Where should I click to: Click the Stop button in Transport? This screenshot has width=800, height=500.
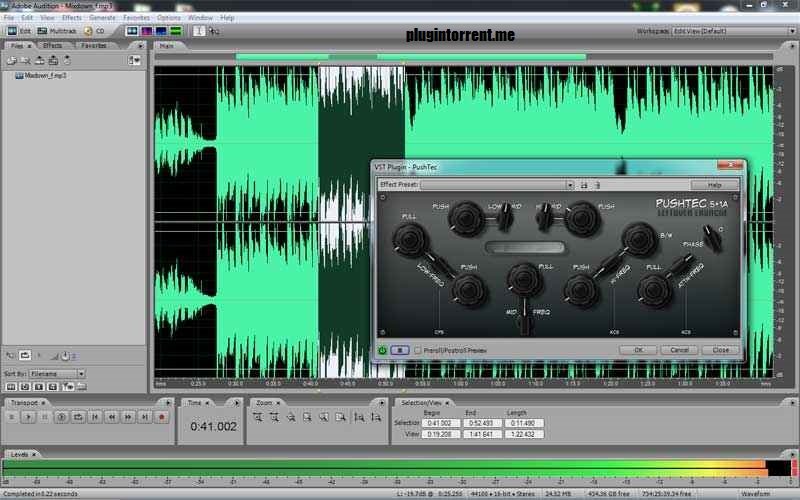click(x=12, y=417)
